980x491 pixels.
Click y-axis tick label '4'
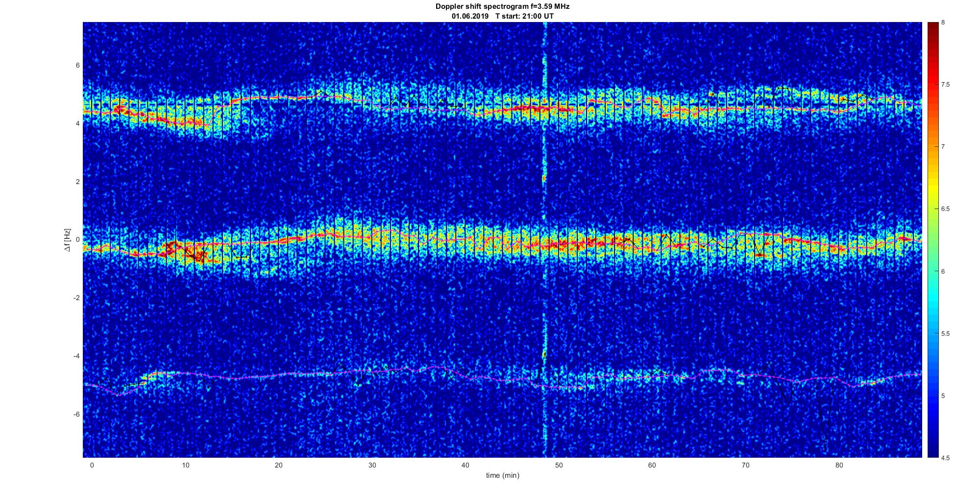77,124
